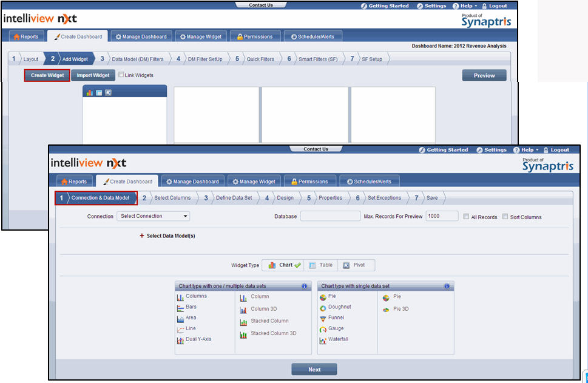This screenshot has width=588, height=383.
Task: Go to Properties step in front window
Action: [330, 198]
